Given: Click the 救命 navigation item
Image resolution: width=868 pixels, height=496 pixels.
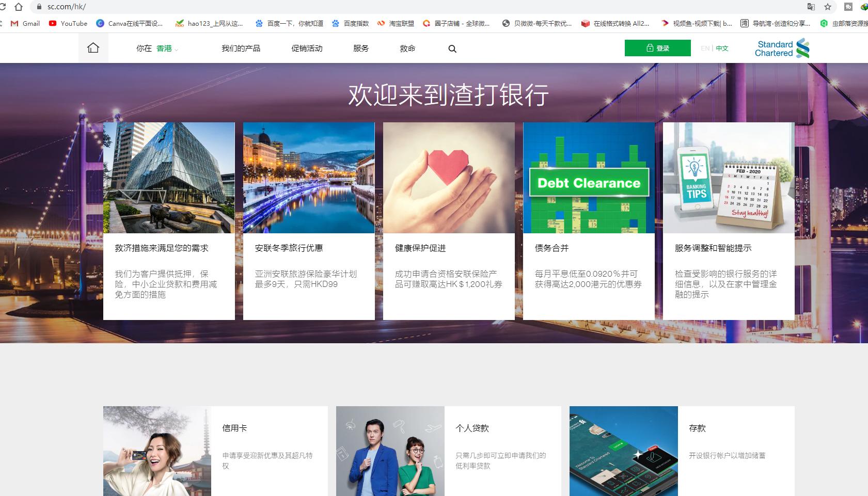Looking at the screenshot, I should 407,48.
